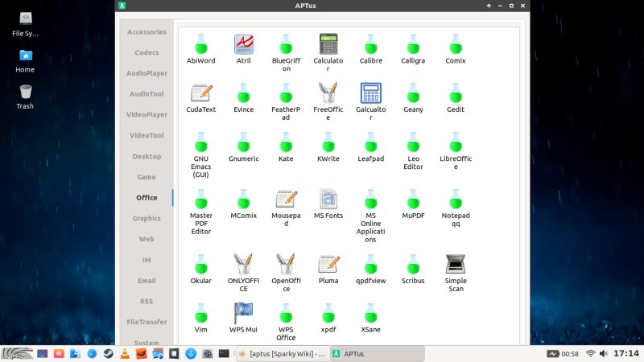The height and width of the screenshot is (362, 644).
Task: Choose the KWrite icon
Action: click(328, 142)
